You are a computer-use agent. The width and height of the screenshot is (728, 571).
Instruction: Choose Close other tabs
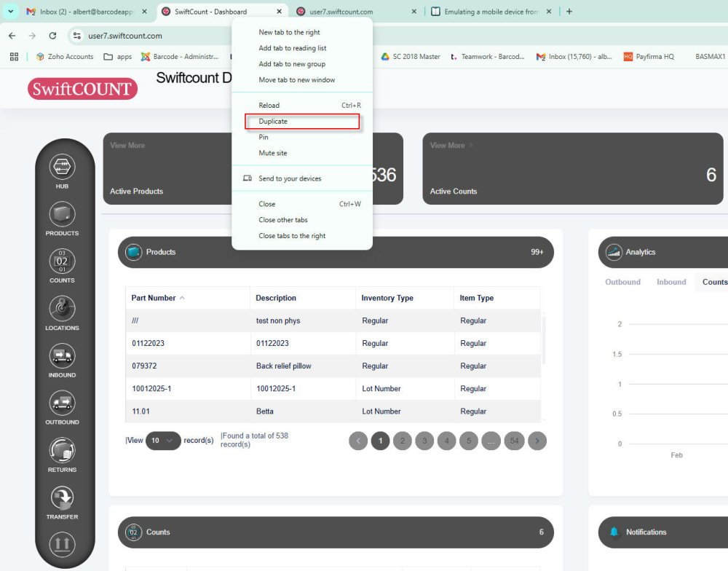(302, 220)
